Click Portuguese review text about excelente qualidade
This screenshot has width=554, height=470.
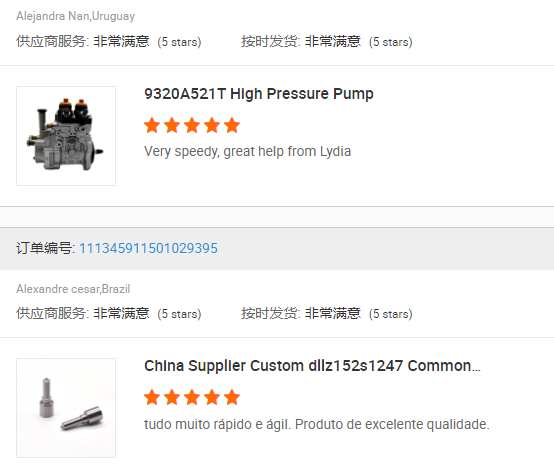317,424
